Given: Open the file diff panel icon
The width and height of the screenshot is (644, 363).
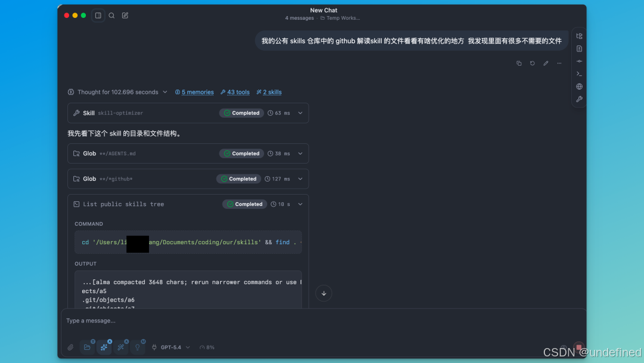Looking at the screenshot, I should pyautogui.click(x=579, y=49).
